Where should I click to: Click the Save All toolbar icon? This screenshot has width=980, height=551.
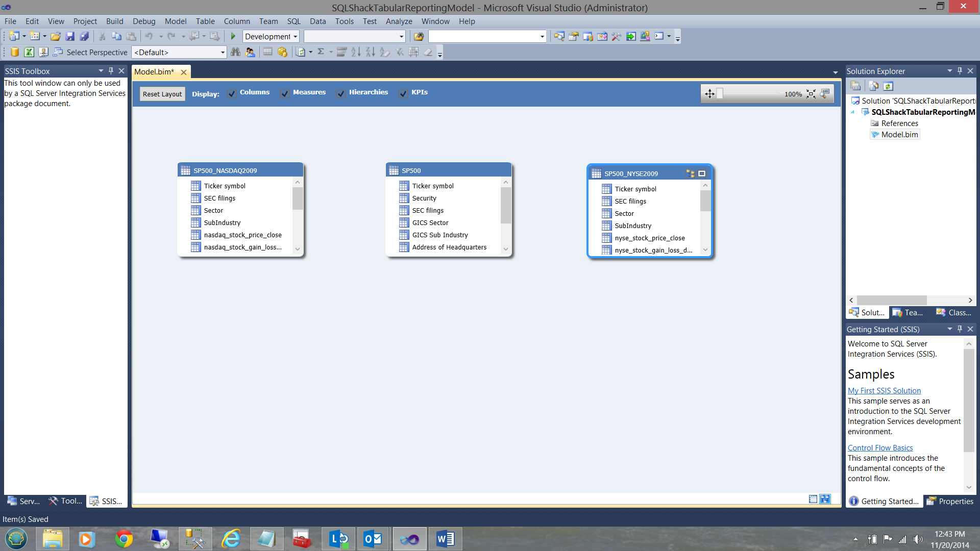click(84, 36)
